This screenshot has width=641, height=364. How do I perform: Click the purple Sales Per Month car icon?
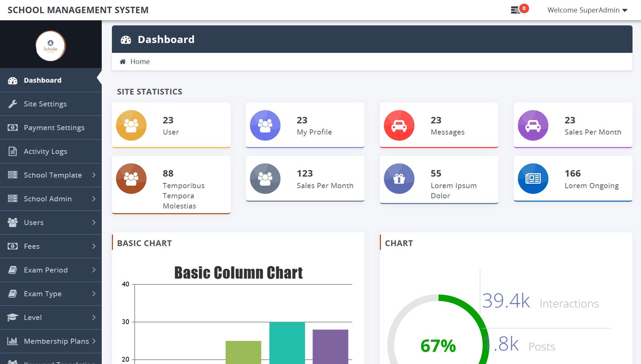point(533,125)
